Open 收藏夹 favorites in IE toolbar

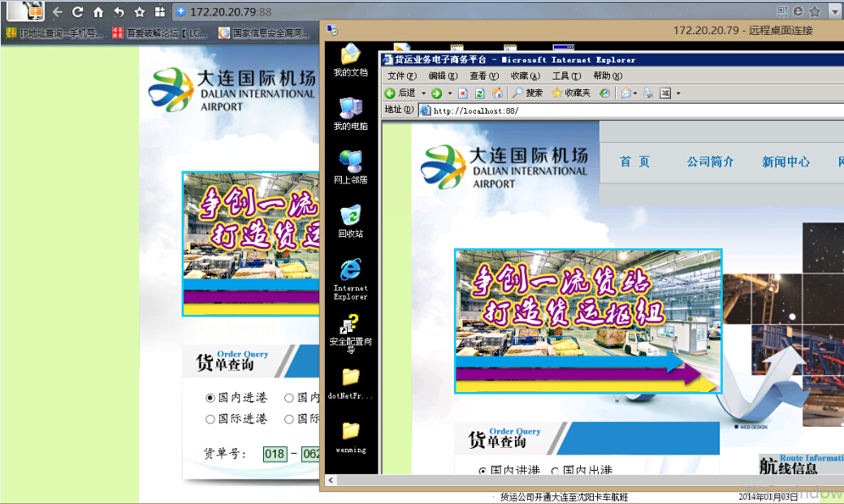(571, 93)
